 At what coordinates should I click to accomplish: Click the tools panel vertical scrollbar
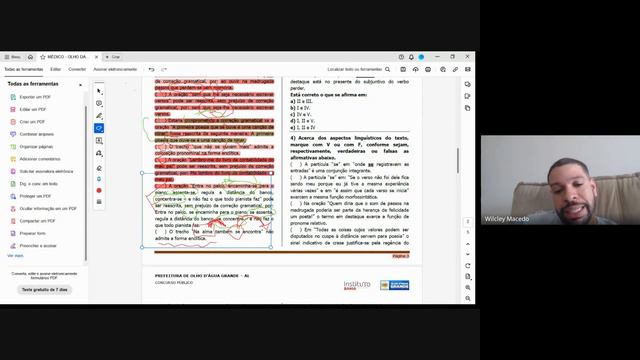pyautogui.click(x=86, y=184)
